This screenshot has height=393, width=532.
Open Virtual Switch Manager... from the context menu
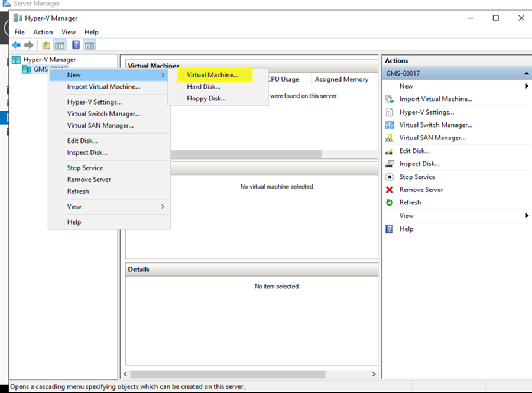click(103, 113)
